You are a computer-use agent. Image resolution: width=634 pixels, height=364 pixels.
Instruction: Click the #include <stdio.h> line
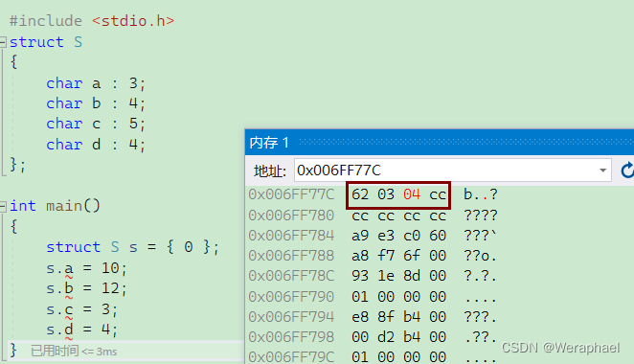tap(92, 21)
